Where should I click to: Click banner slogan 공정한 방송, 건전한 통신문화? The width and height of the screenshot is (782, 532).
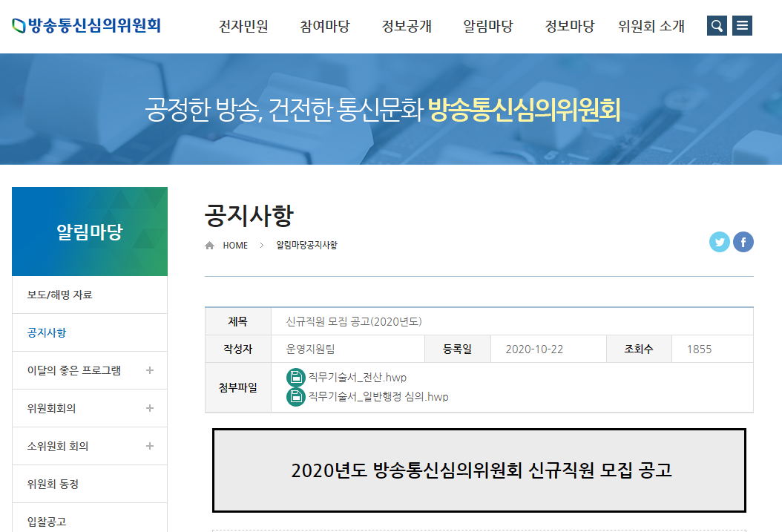click(x=284, y=109)
